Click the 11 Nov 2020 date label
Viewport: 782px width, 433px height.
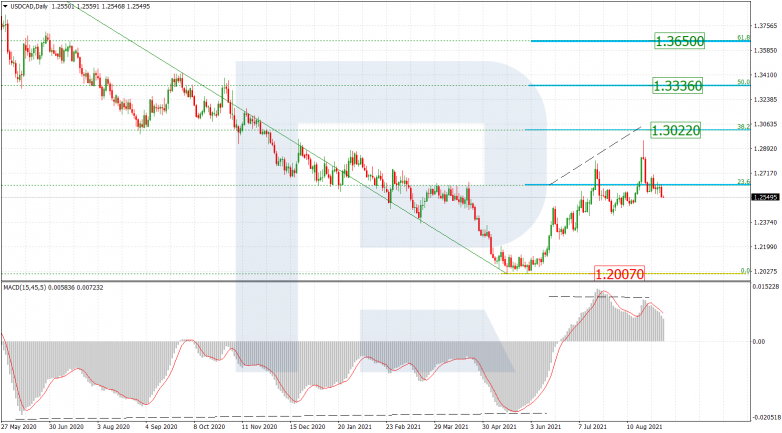point(259,427)
